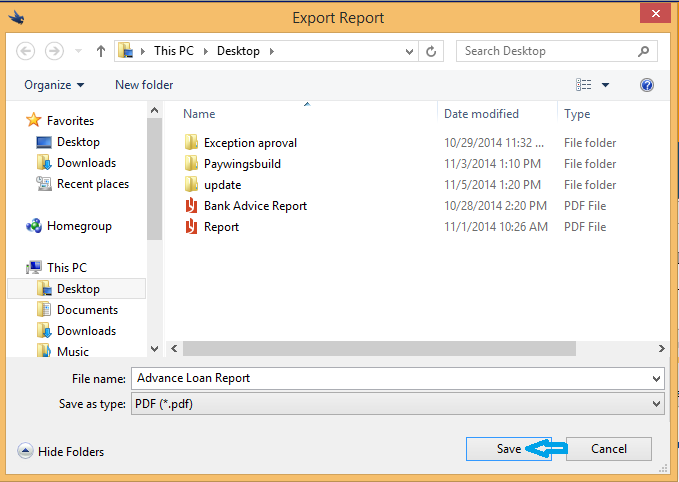Click the Refresh button in address bar

point(431,51)
